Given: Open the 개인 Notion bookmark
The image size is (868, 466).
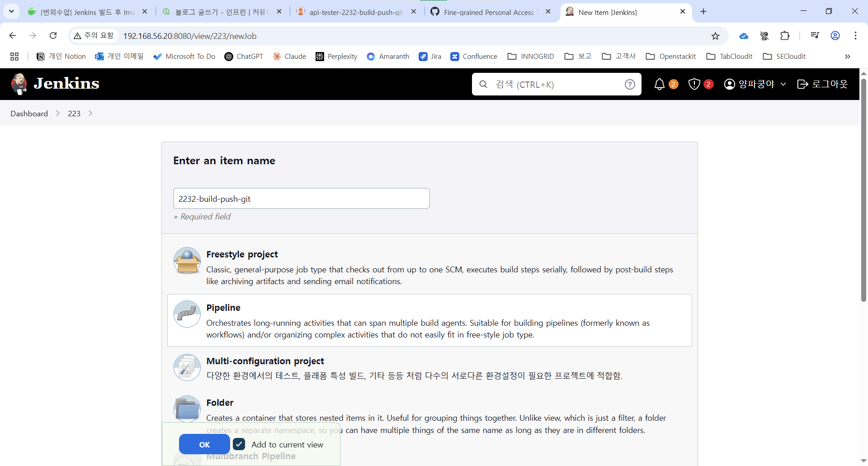Looking at the screenshot, I should [61, 57].
